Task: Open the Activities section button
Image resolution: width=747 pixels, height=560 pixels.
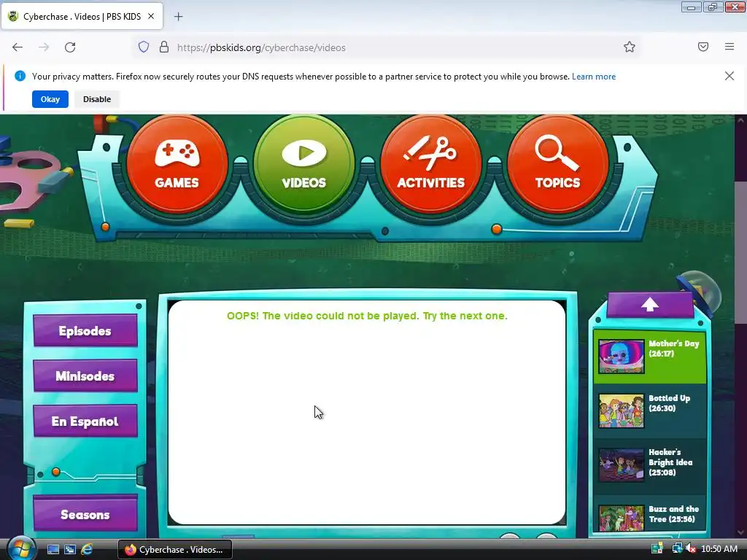Action: click(x=430, y=164)
